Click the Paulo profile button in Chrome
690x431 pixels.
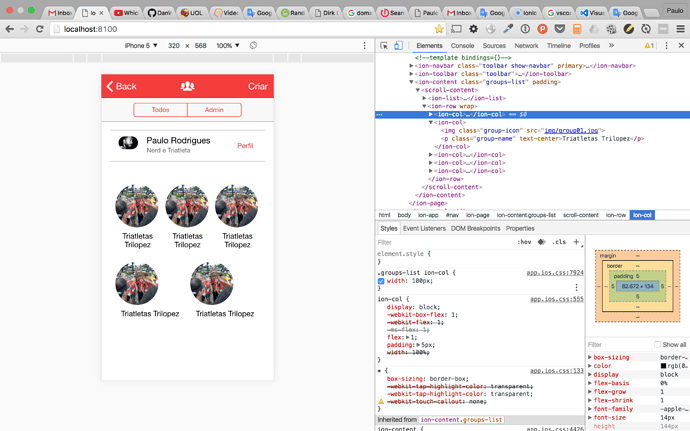point(675,11)
